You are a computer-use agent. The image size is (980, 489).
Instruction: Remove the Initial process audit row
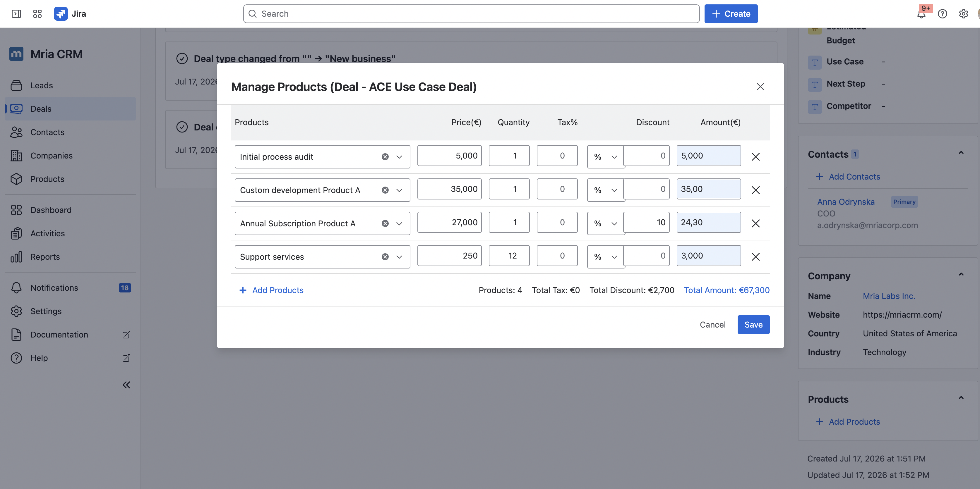(x=755, y=157)
